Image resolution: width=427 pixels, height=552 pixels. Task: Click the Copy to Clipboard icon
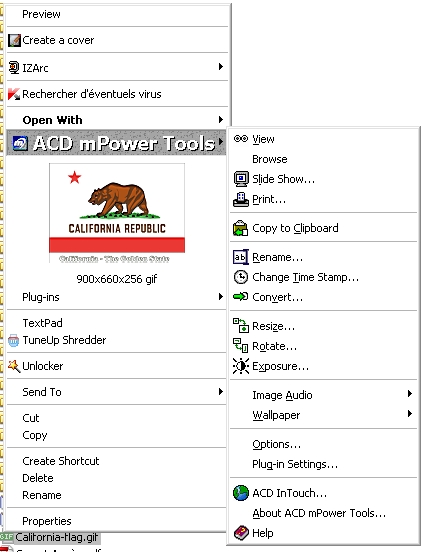240,228
